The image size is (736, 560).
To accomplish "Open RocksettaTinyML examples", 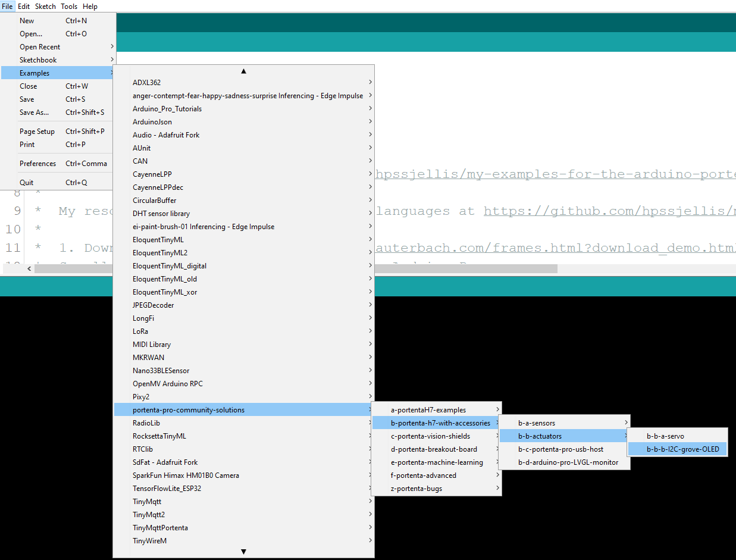I will (244, 436).
